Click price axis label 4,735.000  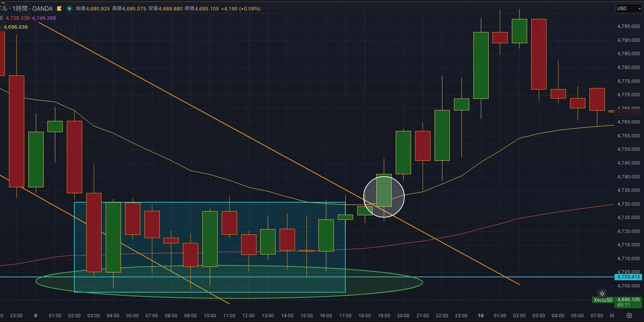(628, 191)
